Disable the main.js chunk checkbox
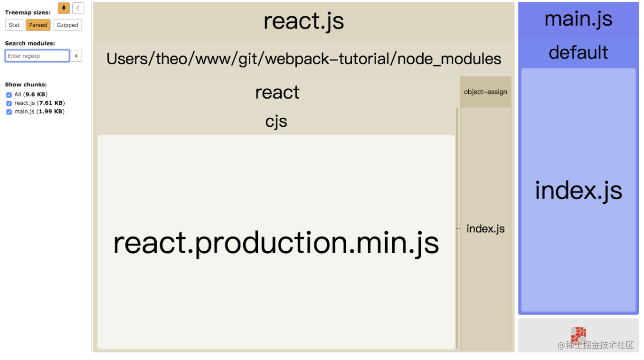Image resolution: width=644 pixels, height=360 pixels. click(9, 112)
